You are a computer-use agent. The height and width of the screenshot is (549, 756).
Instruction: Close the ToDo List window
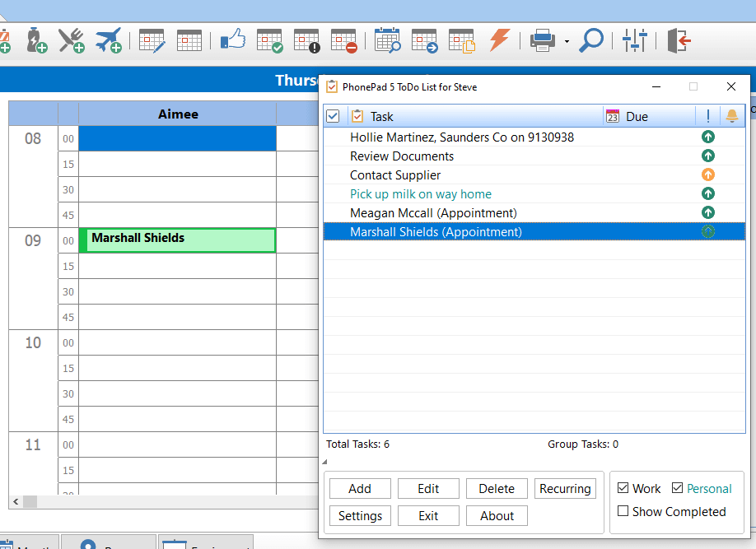(x=731, y=86)
